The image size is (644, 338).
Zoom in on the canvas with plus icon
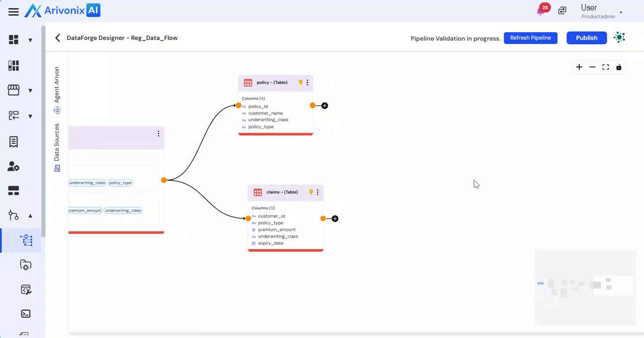pos(579,67)
